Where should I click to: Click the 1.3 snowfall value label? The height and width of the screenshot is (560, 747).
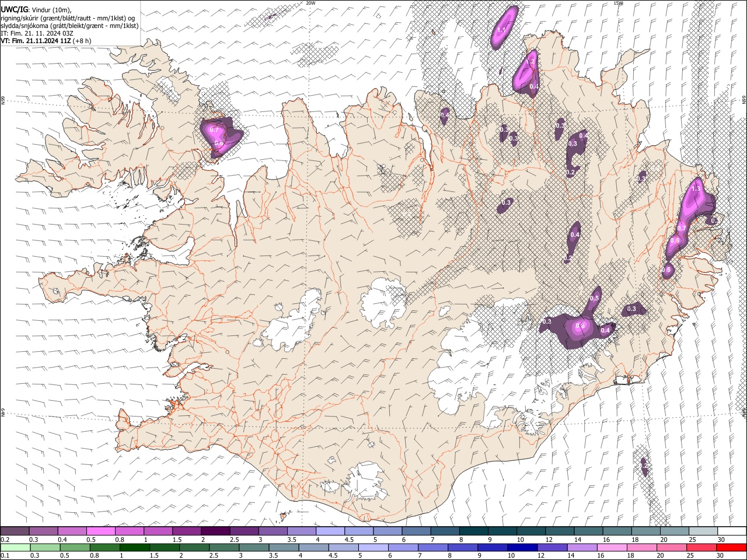695,188
